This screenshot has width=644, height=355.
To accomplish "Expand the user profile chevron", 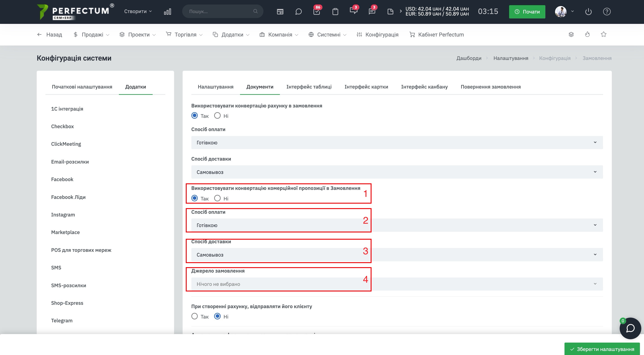I will coord(572,11).
